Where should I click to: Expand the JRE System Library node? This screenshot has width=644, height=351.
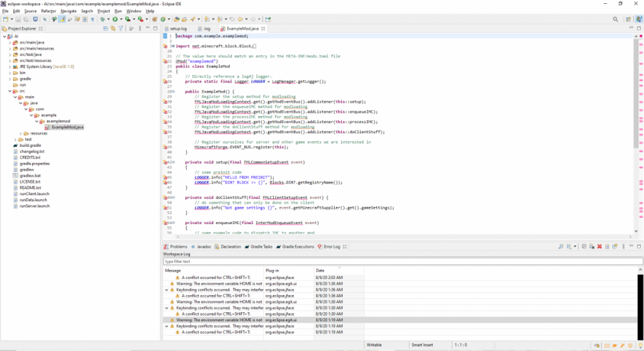tap(10, 66)
